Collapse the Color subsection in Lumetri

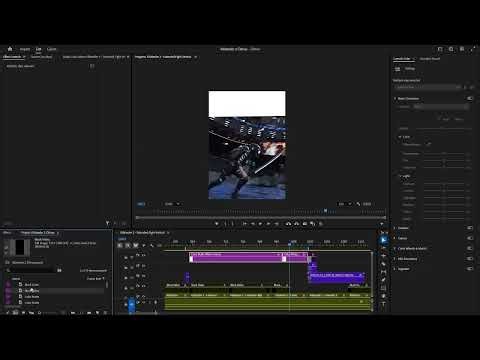click(400, 137)
